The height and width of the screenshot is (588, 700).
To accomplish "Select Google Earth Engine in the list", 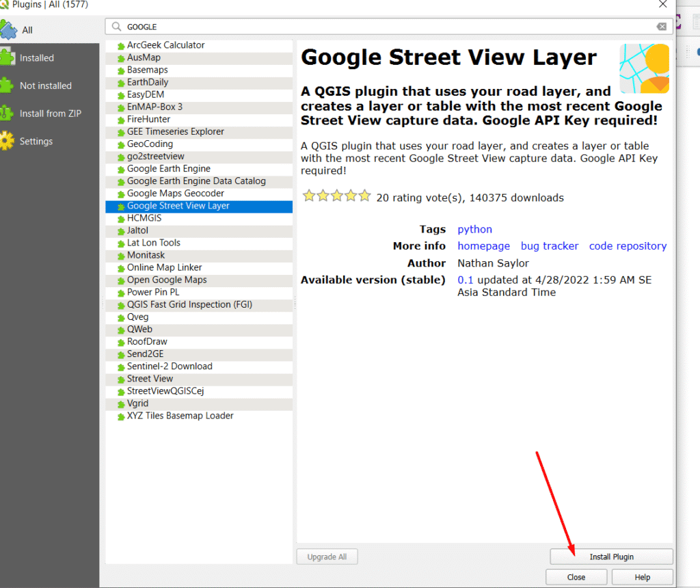I will [x=199, y=169].
